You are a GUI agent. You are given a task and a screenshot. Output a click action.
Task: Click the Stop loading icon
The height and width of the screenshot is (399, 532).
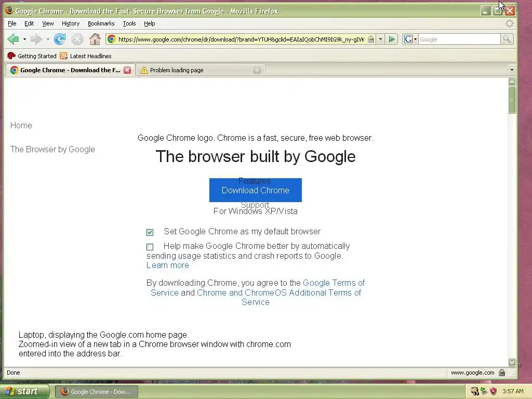tap(77, 39)
